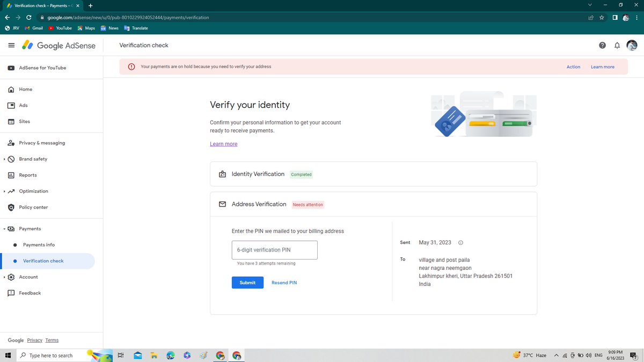Open the help question mark icon
644x362 pixels.
tap(602, 46)
